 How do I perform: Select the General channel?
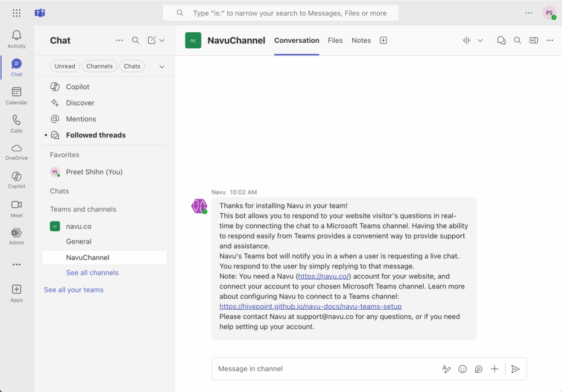(79, 241)
